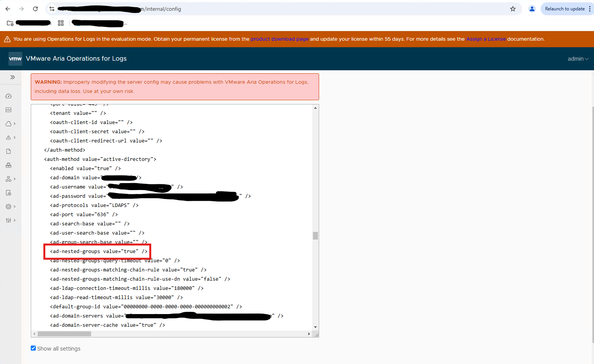Reload the page with browser refresh button
Viewport: 594px width, 364px height.
[x=35, y=9]
